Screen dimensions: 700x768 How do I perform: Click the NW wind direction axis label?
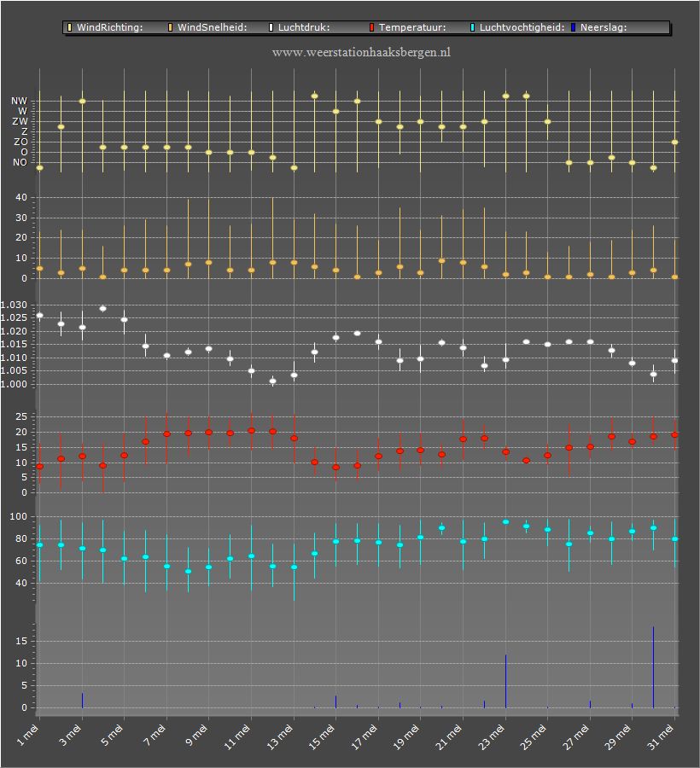(x=19, y=101)
